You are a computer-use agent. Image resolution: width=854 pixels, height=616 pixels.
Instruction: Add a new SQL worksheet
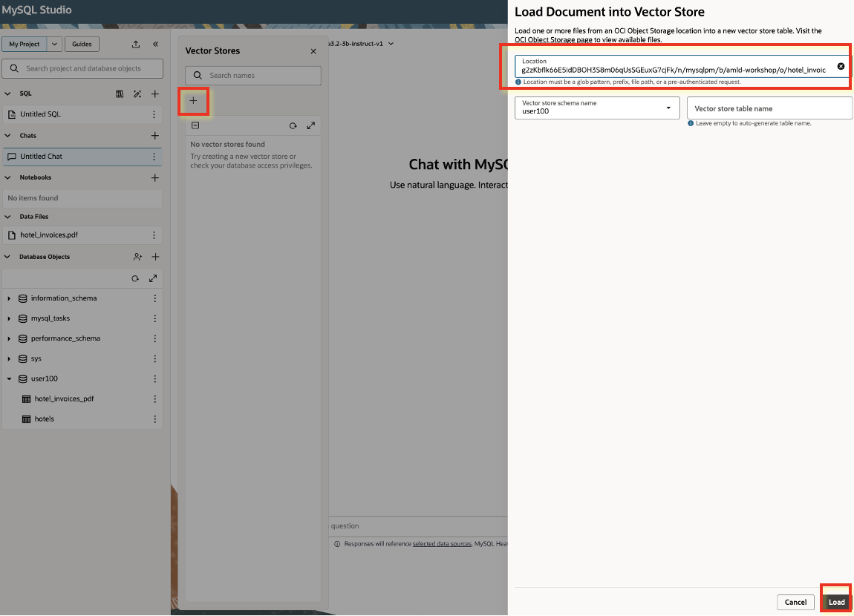point(155,94)
